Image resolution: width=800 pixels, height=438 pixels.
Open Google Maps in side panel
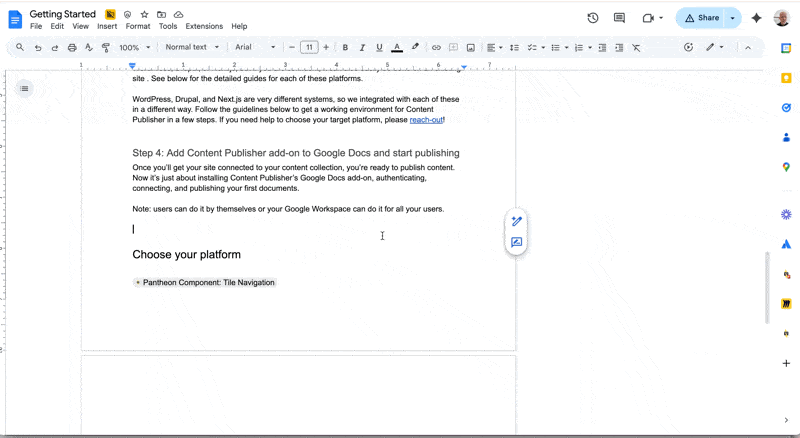point(786,167)
